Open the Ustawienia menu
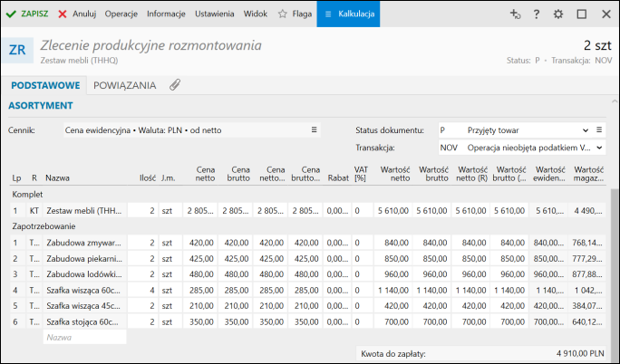 click(x=214, y=14)
